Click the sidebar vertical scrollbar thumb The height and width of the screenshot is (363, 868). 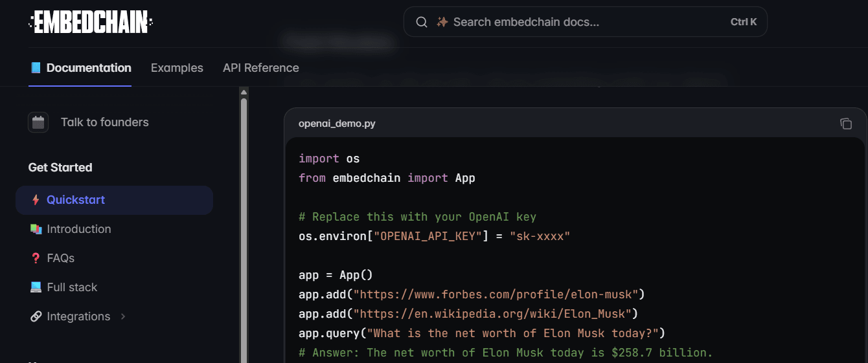[x=244, y=226]
